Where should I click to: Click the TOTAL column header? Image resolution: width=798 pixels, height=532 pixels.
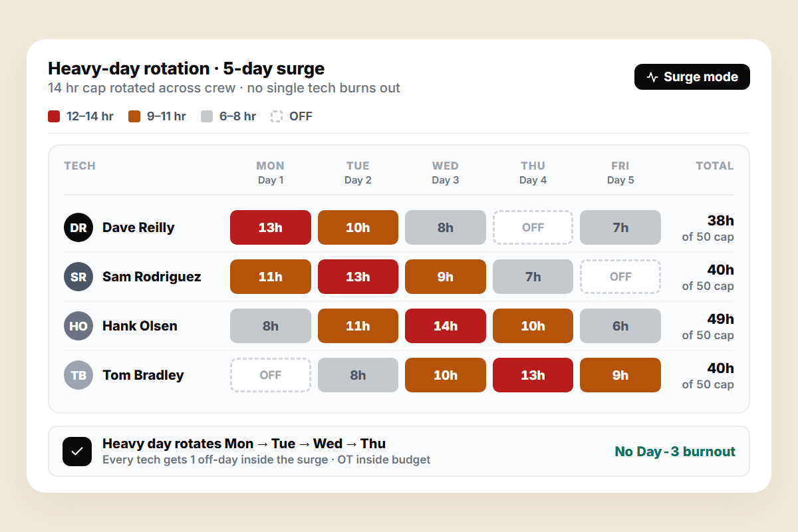point(715,166)
